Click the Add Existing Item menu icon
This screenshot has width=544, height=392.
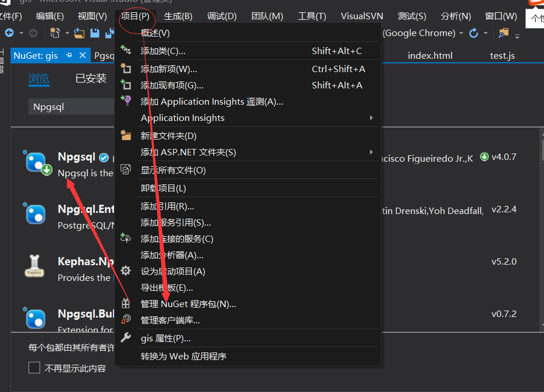point(126,84)
